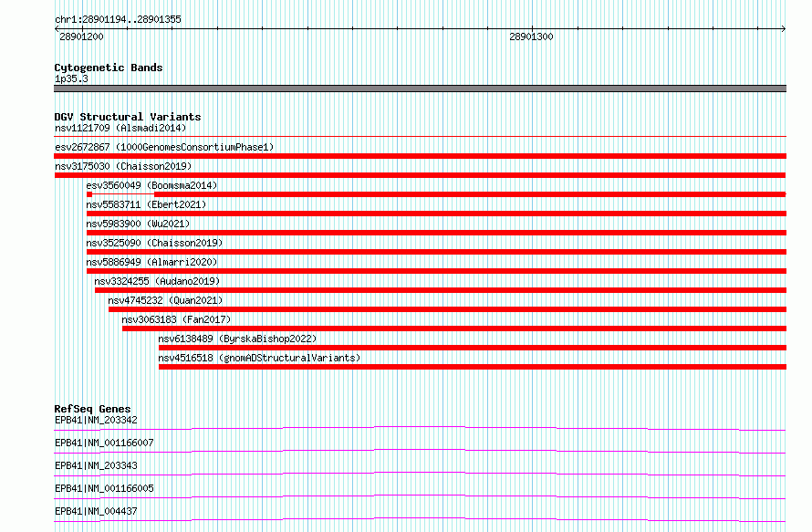Viewport: 812px width, 532px height.
Task: Open variant nsv5983900 (Wu2021)
Action: pos(138,224)
